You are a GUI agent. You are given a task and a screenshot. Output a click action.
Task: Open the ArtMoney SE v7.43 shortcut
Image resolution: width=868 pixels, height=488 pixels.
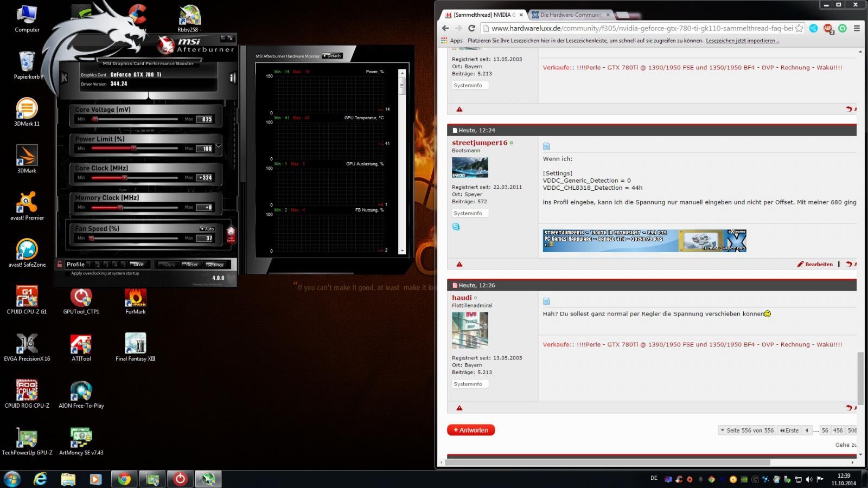[81, 441]
